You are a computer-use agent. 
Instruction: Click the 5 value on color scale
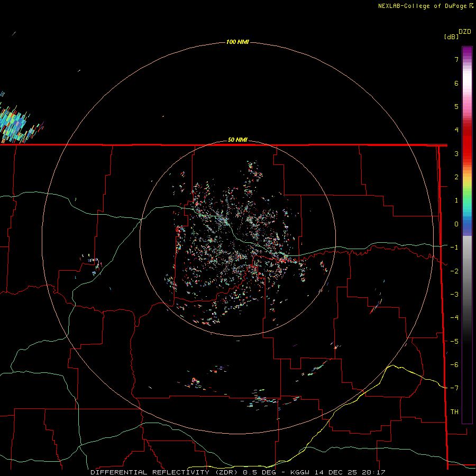tap(456, 106)
